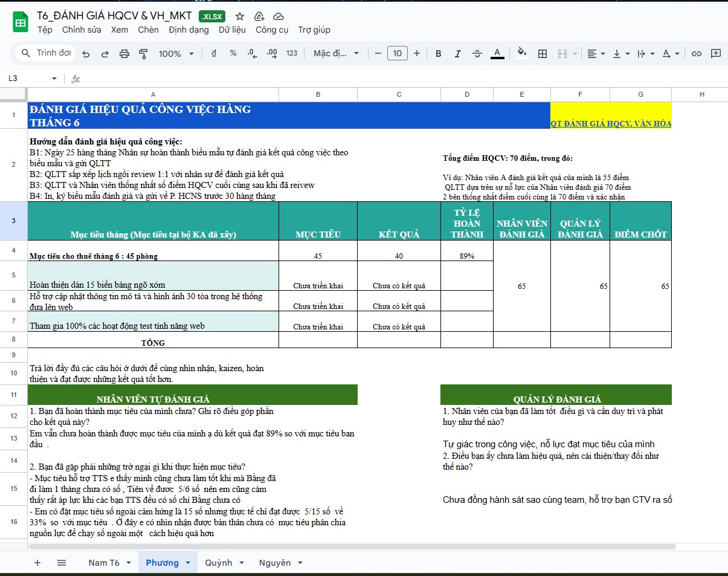Click the insert link icon
This screenshot has height=576, width=728.
(697, 54)
